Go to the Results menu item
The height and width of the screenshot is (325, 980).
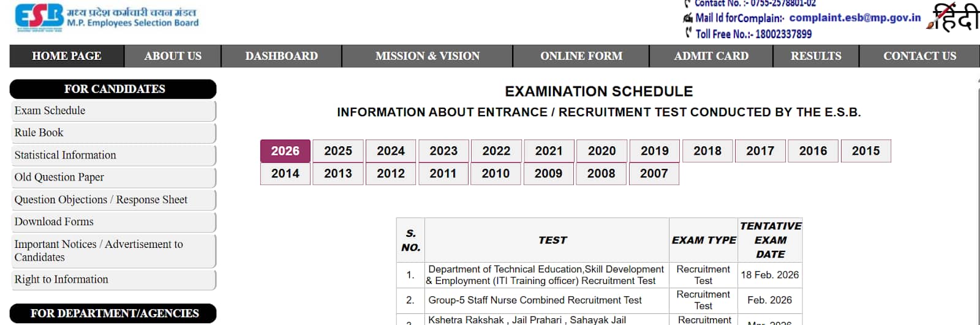[x=816, y=56]
